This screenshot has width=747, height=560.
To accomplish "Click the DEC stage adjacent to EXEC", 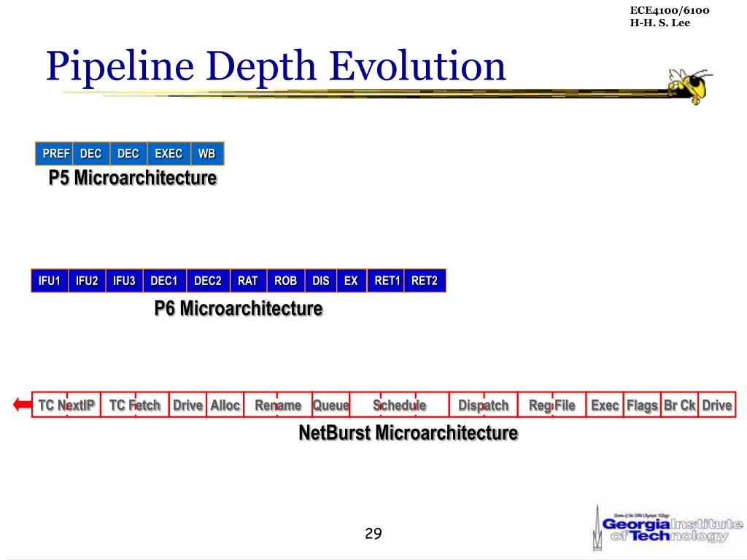I will point(128,154).
